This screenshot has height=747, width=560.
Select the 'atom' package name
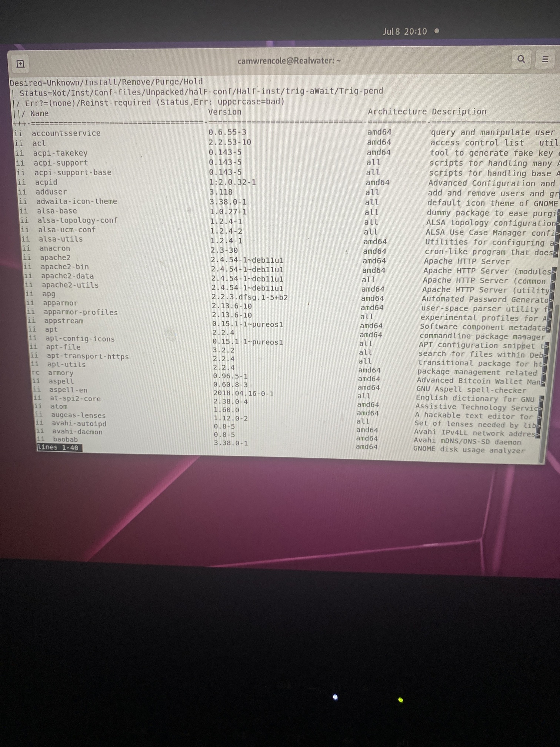coord(59,407)
